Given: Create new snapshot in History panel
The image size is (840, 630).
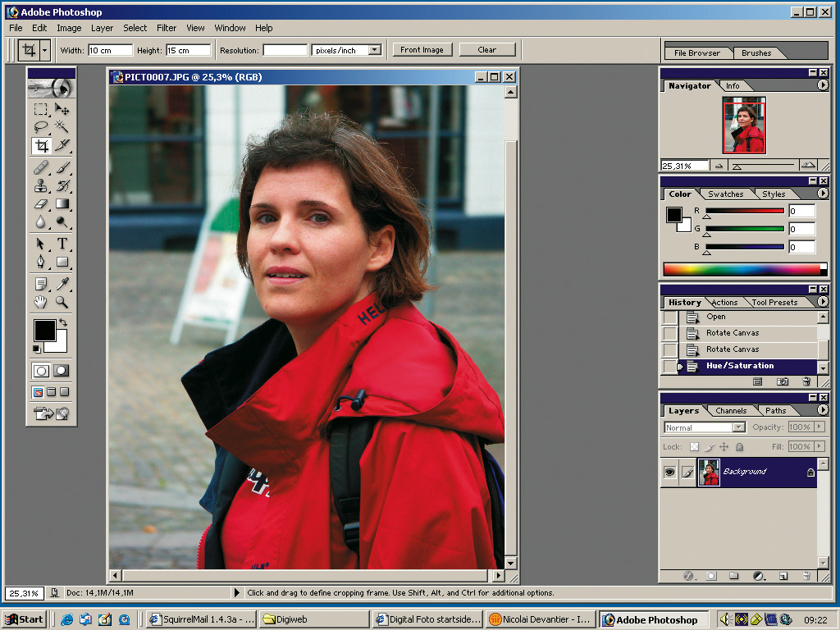Looking at the screenshot, I should tap(783, 381).
